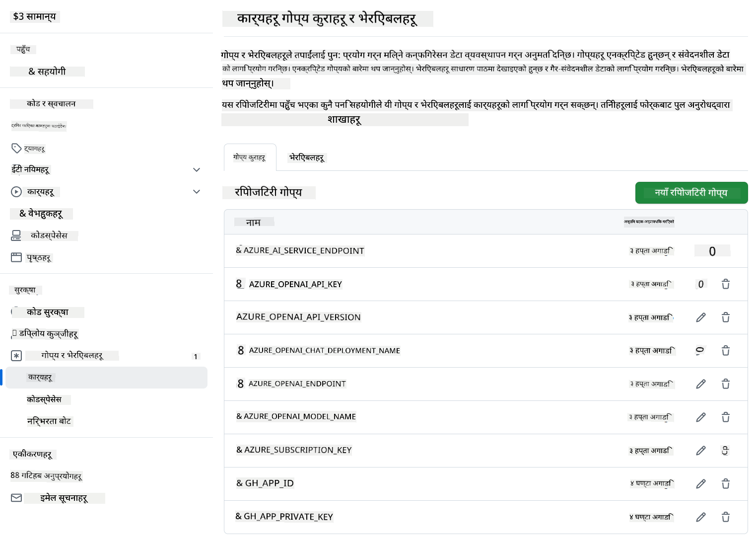Delete the AZURE_SUBSCRIPTION_KEY secret
756x545 pixels.
[725, 451]
